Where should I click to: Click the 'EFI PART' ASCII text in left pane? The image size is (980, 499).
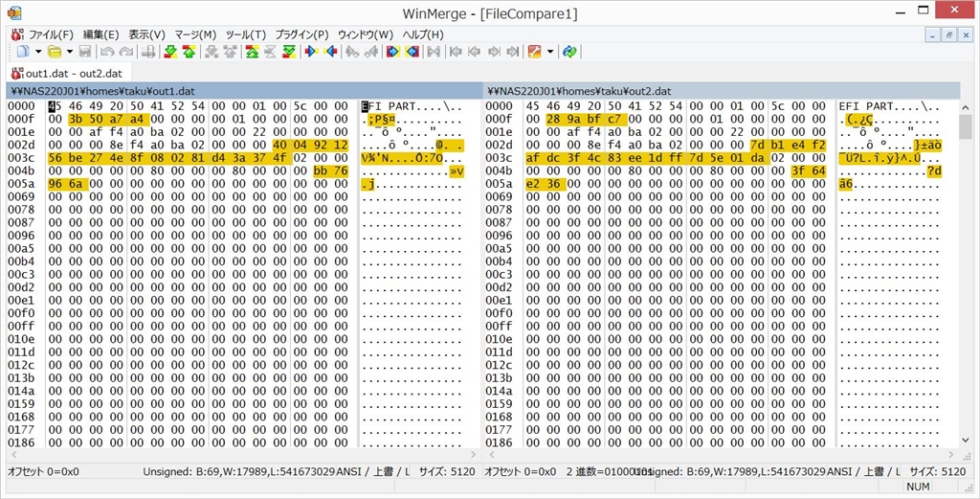tap(388, 106)
